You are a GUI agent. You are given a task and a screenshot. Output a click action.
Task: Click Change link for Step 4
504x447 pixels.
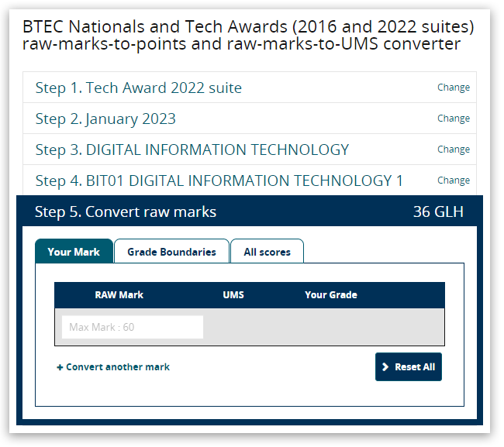click(x=453, y=181)
